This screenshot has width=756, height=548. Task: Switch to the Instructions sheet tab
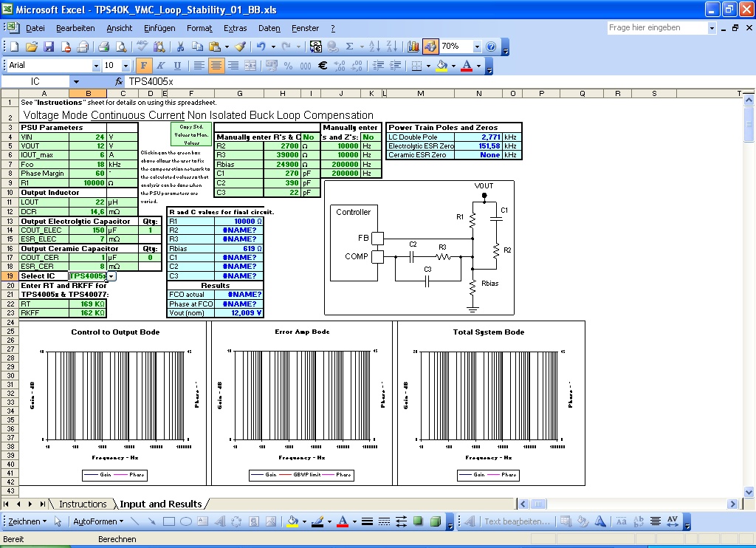(83, 504)
